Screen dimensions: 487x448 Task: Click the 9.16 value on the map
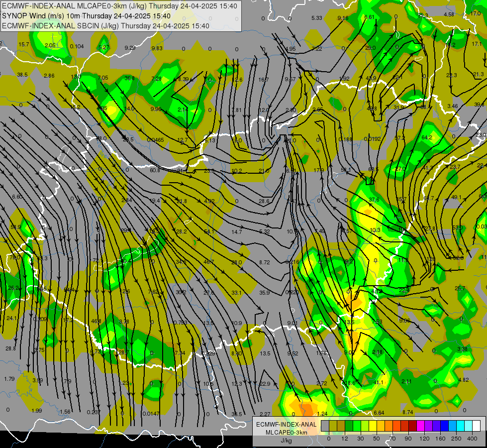343,18
